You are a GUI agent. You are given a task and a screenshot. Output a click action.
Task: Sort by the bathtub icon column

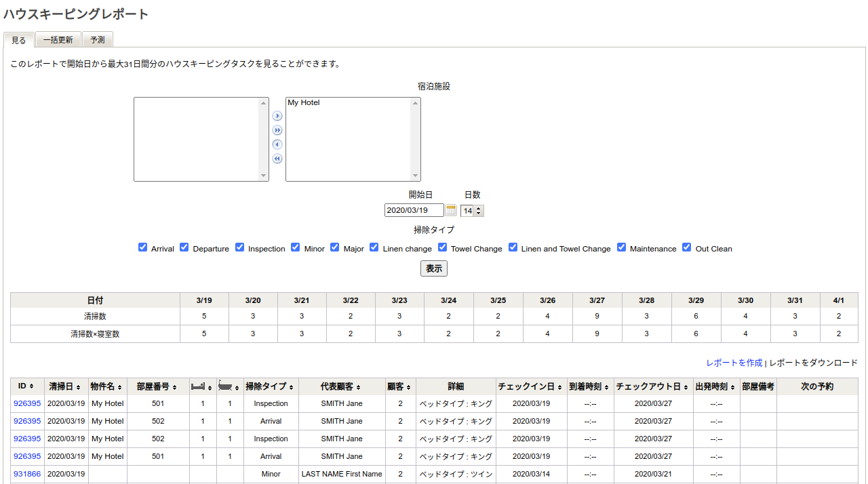[x=229, y=386]
